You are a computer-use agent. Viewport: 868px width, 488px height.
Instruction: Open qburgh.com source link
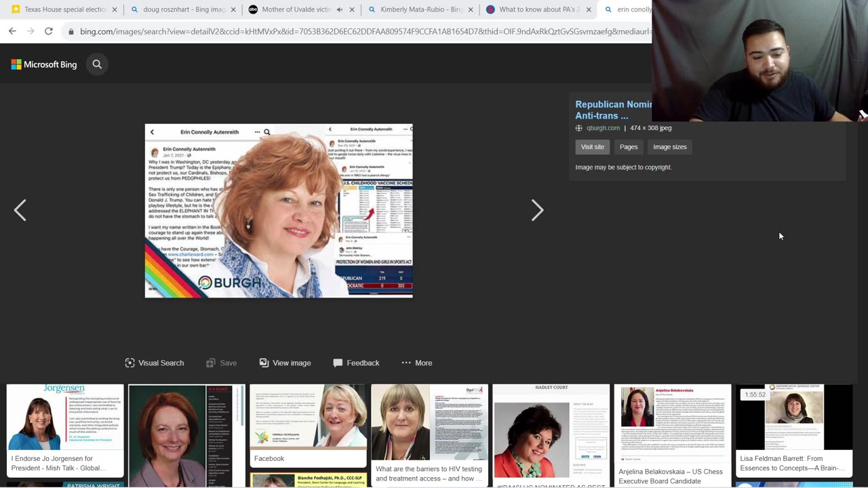[x=603, y=128]
